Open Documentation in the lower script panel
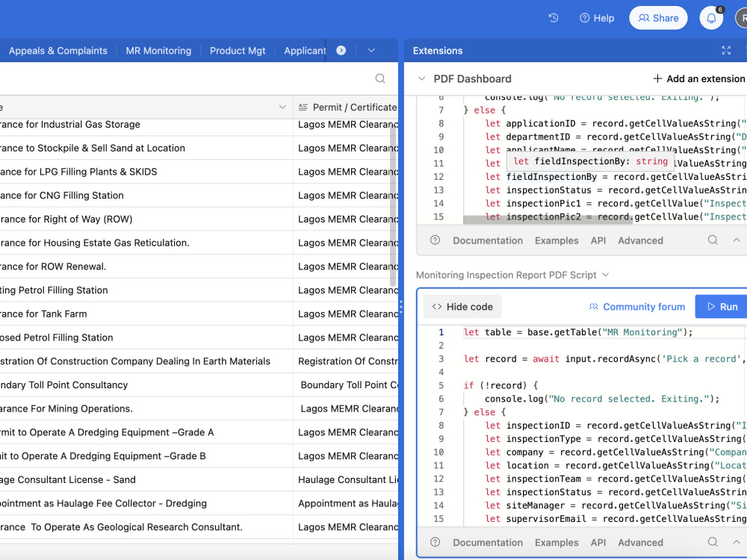The height and width of the screenshot is (560, 747). coord(488,542)
